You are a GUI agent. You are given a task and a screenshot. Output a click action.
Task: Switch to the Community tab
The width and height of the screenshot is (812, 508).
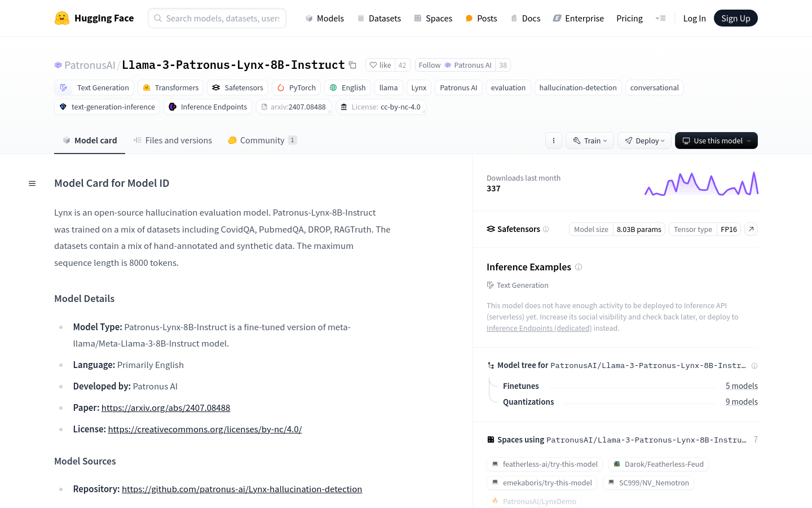click(x=262, y=141)
